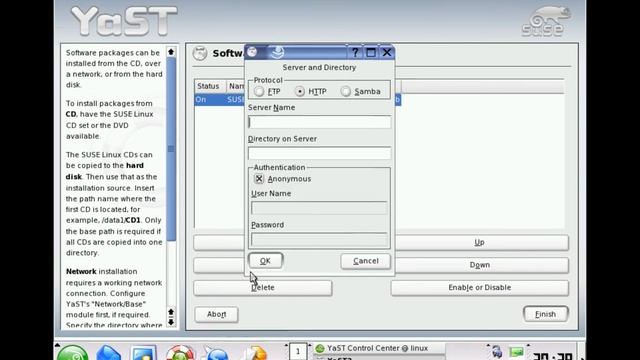The height and width of the screenshot is (360, 640).
Task: Click the disabled User Name field
Action: click(x=319, y=208)
